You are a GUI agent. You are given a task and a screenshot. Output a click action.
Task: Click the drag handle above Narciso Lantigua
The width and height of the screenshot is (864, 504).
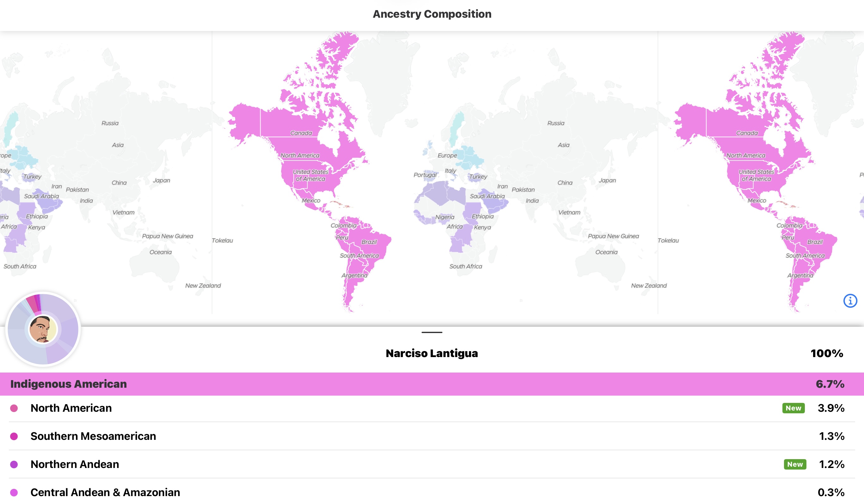point(432,332)
